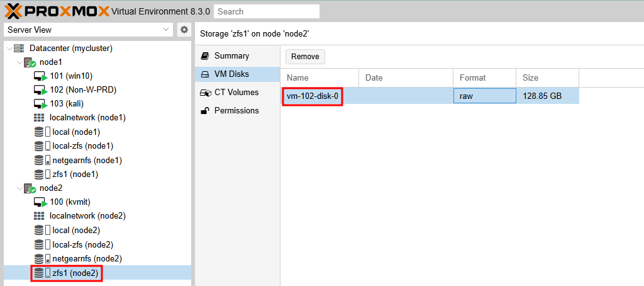The image size is (644, 286).
Task: Open the Permissions tab
Action: click(238, 110)
